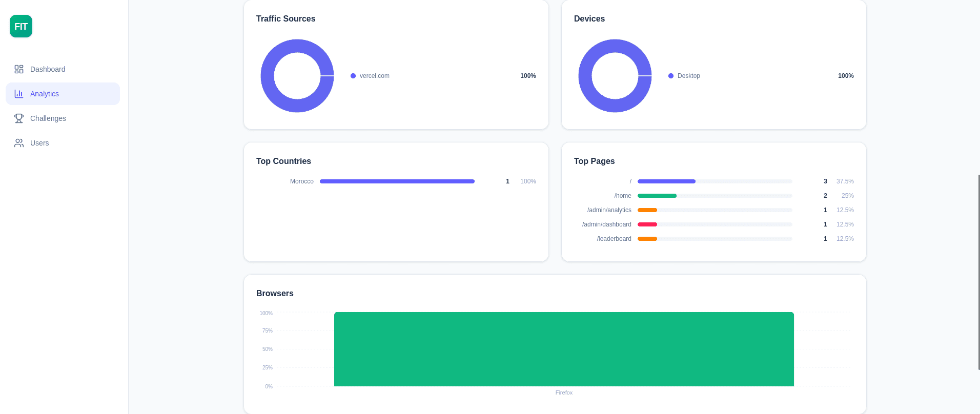Click the "Browsers" heading
The width and height of the screenshot is (980, 414).
click(275, 294)
